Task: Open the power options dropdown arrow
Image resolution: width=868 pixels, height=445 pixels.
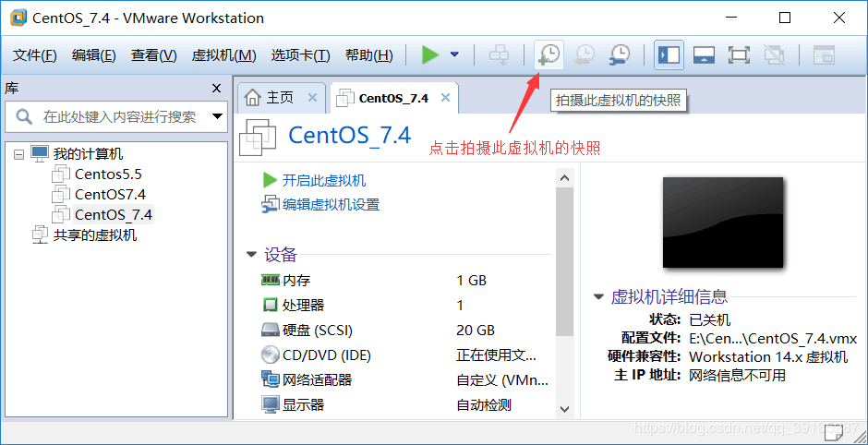Action: 454,54
